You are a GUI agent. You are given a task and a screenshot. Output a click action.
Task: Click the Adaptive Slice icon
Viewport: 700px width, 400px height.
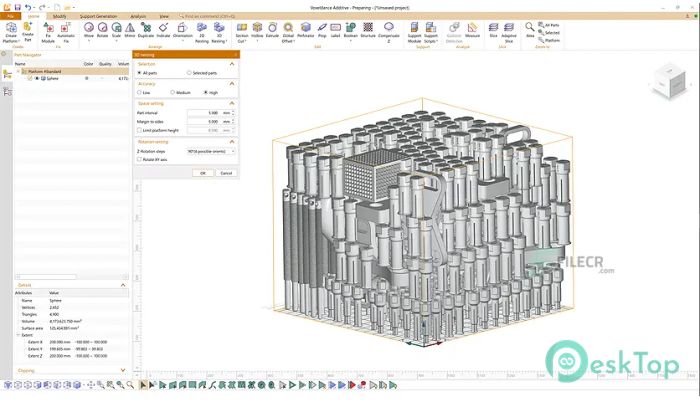510,29
